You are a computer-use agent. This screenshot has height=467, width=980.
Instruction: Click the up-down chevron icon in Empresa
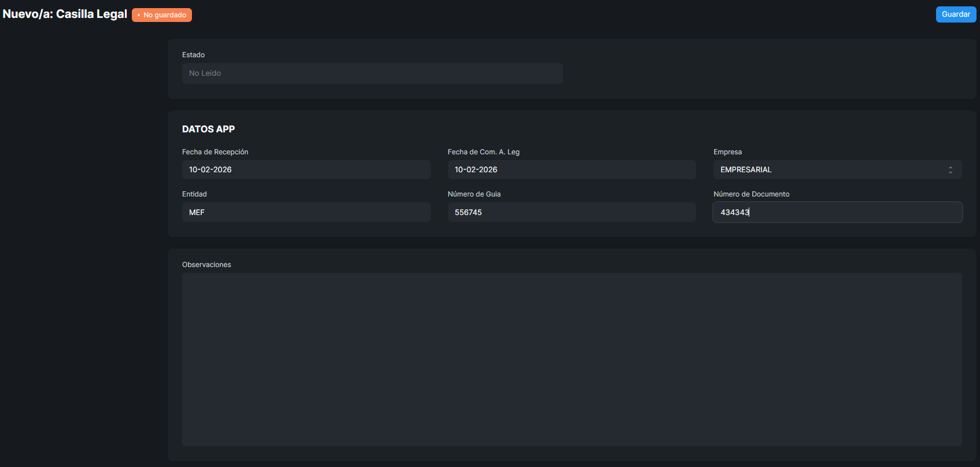[x=950, y=170]
